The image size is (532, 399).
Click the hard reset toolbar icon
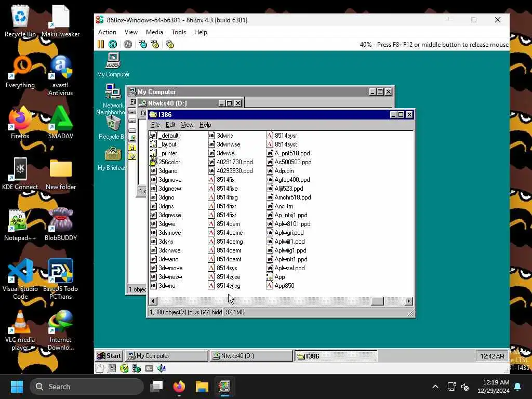(x=113, y=44)
